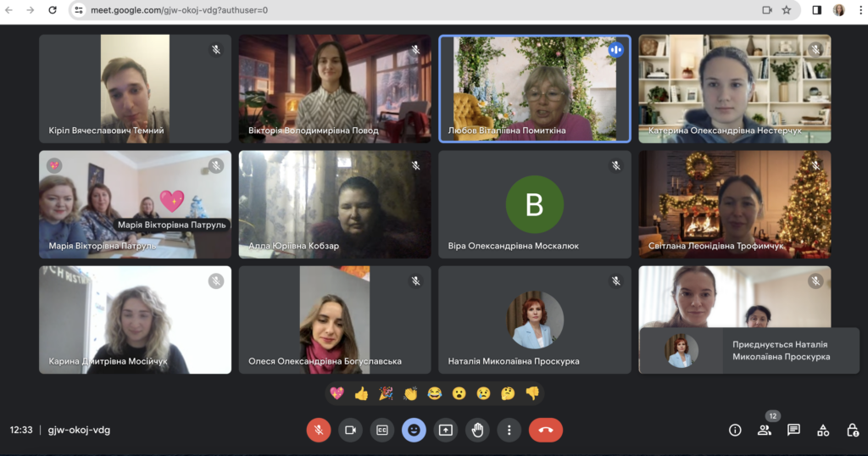This screenshot has width=868, height=456.
Task: Send the thumbs down reaction
Action: point(532,393)
